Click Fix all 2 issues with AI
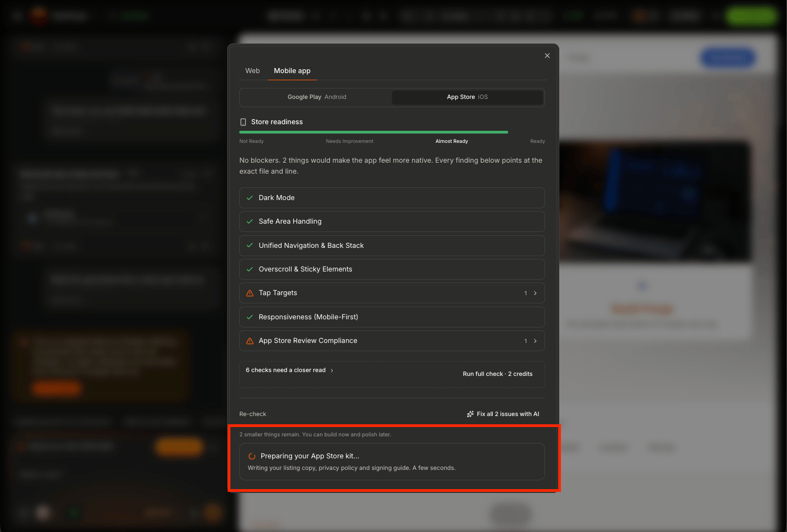 [x=503, y=414]
